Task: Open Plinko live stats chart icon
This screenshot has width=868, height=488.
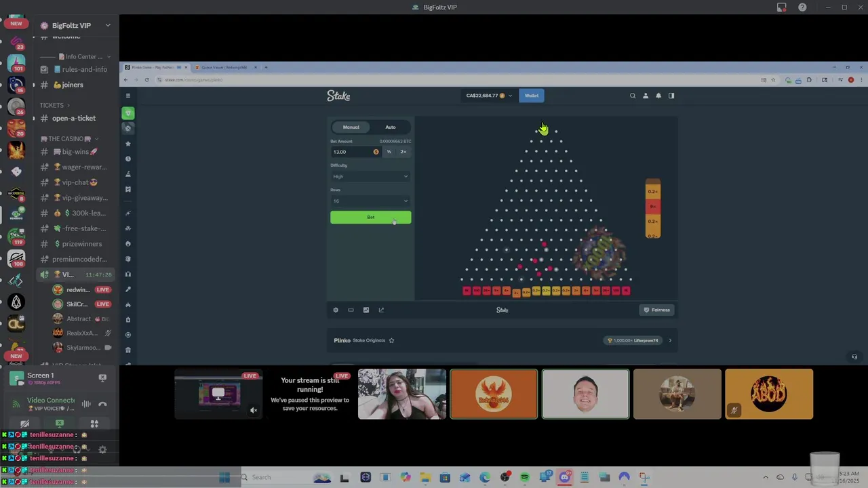Action: [x=366, y=310]
